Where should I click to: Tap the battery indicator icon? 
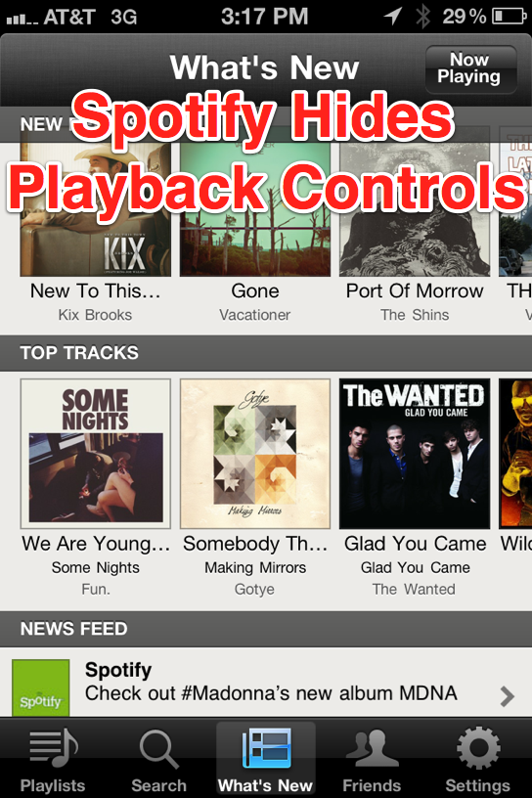click(510, 17)
